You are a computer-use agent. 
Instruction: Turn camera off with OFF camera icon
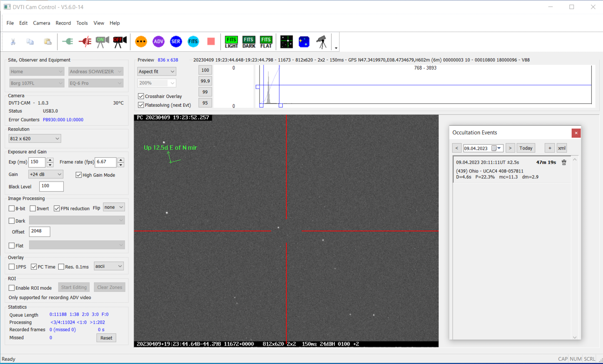(x=120, y=42)
